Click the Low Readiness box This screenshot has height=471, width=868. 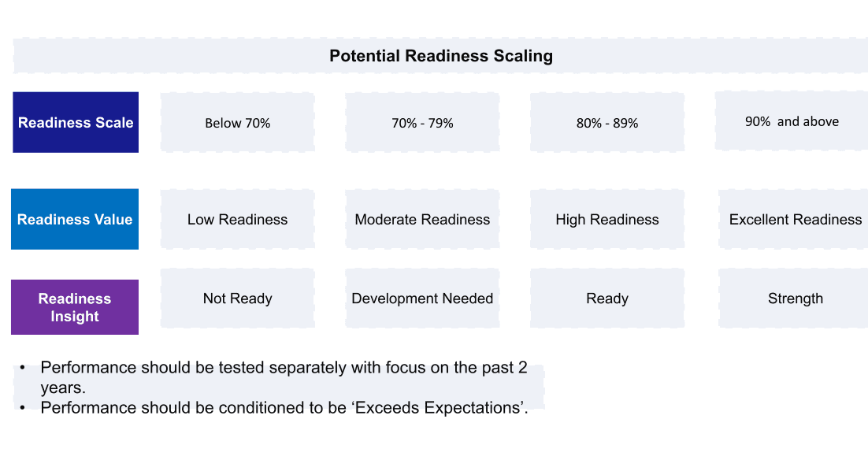coord(238,219)
